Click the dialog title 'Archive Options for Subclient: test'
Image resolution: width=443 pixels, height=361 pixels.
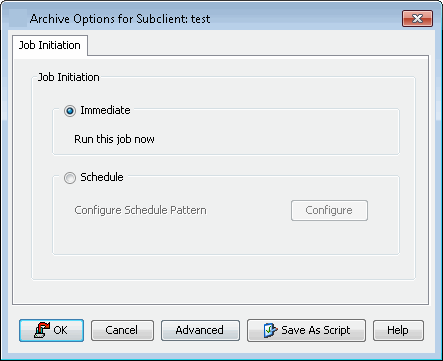point(120,19)
